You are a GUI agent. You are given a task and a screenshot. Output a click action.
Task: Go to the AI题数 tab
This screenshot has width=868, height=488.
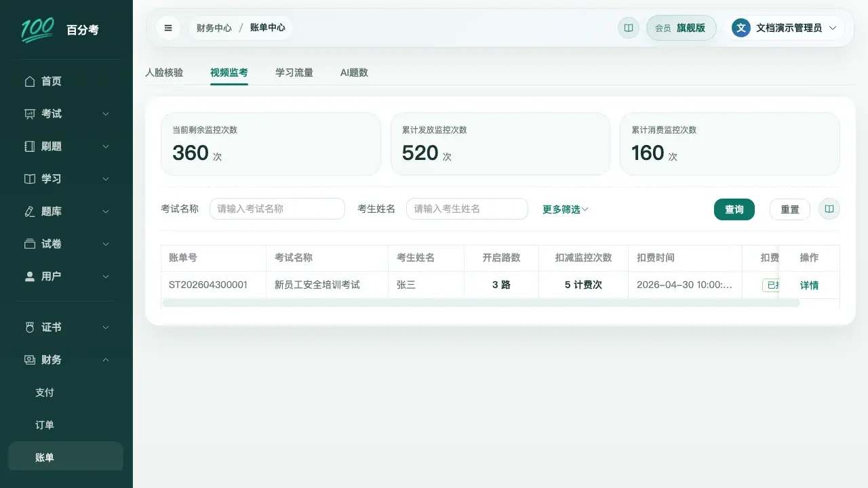[x=354, y=73]
